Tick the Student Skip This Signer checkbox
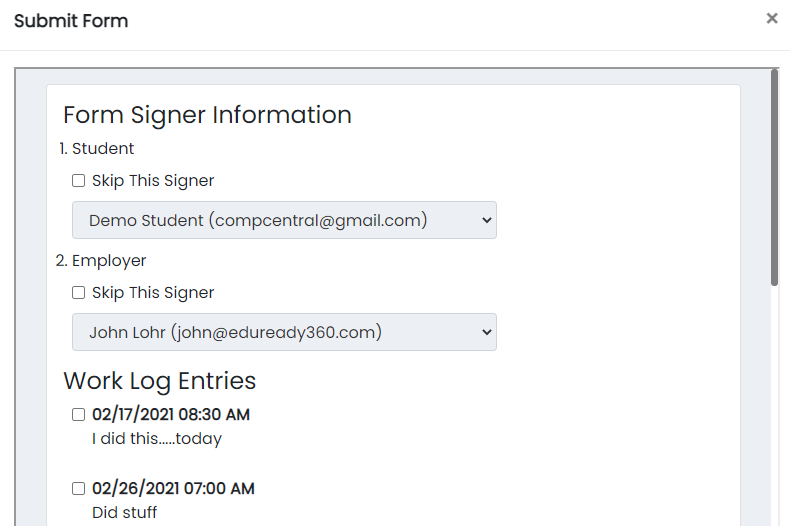Screen dimensions: 790x526 [79, 180]
